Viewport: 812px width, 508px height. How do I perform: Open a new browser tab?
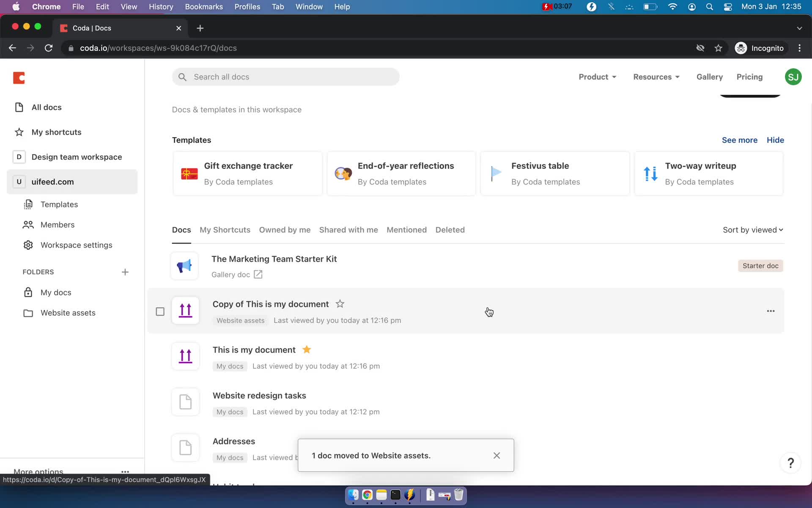click(200, 28)
